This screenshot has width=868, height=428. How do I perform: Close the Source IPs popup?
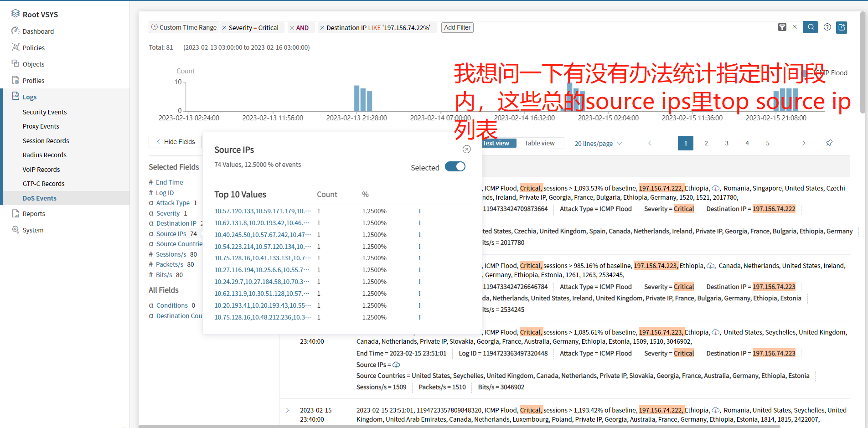466,149
